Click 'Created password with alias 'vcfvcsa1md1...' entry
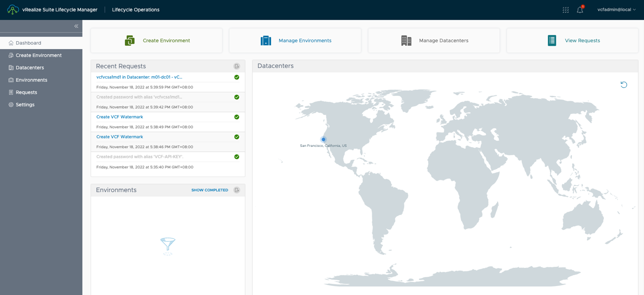Image resolution: width=644 pixels, height=295 pixels. point(139,97)
